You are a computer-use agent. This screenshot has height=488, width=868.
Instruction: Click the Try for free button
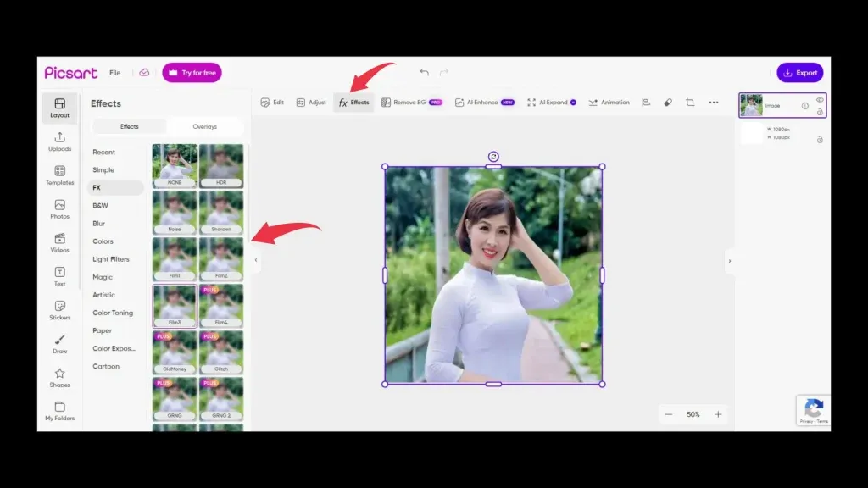(192, 73)
